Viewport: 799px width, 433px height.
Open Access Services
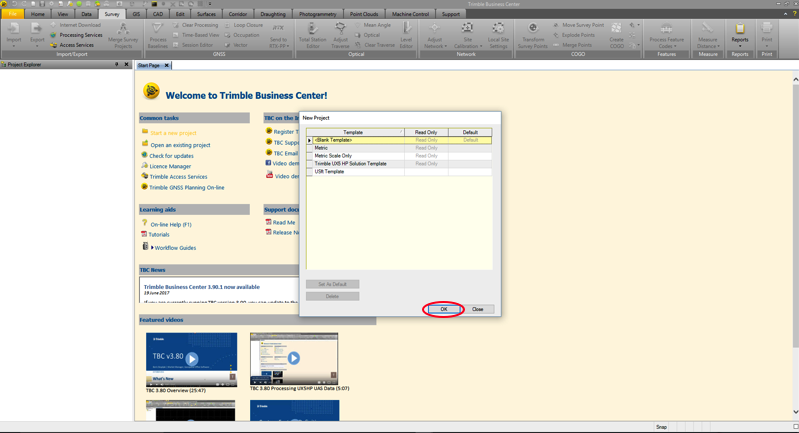tap(72, 45)
